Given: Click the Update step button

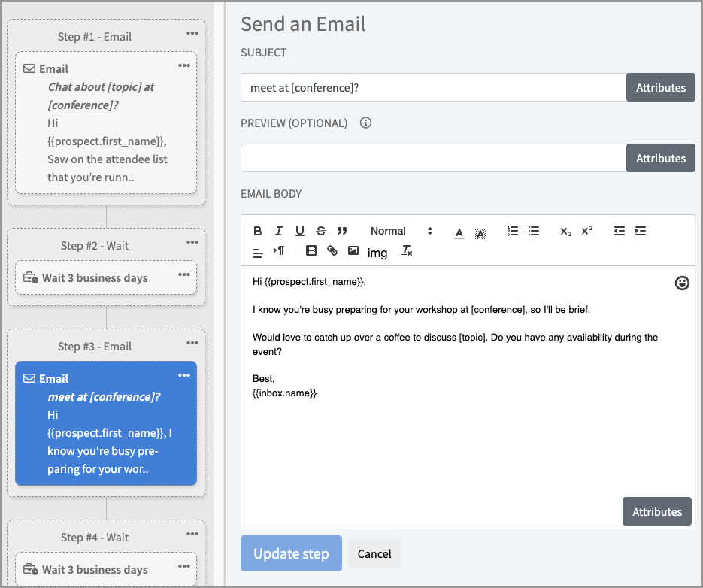Looking at the screenshot, I should pyautogui.click(x=291, y=554).
